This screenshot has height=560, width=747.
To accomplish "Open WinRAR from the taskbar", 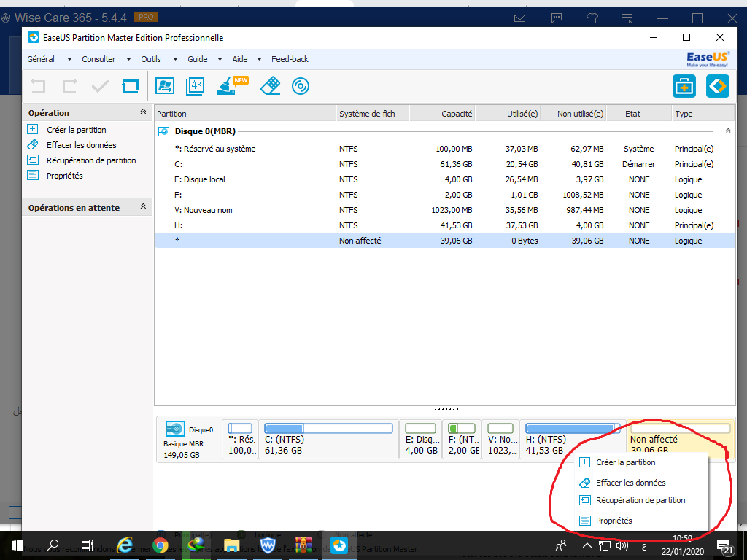I will (303, 545).
